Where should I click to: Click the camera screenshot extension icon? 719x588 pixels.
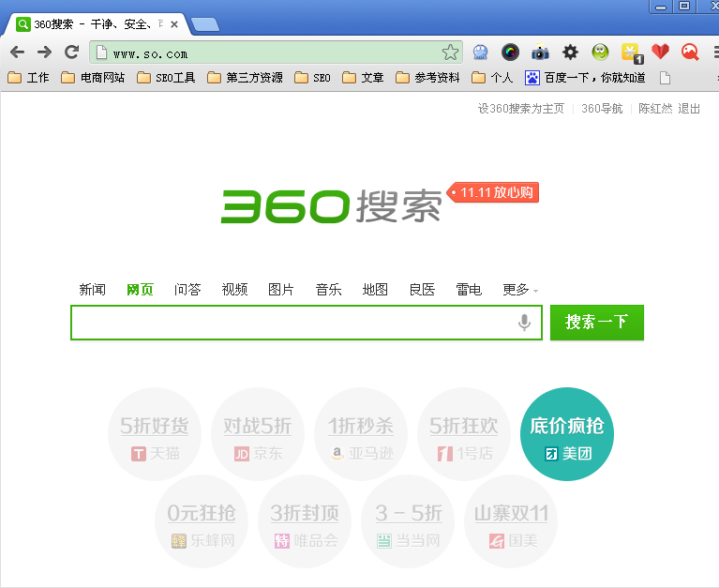pos(540,53)
